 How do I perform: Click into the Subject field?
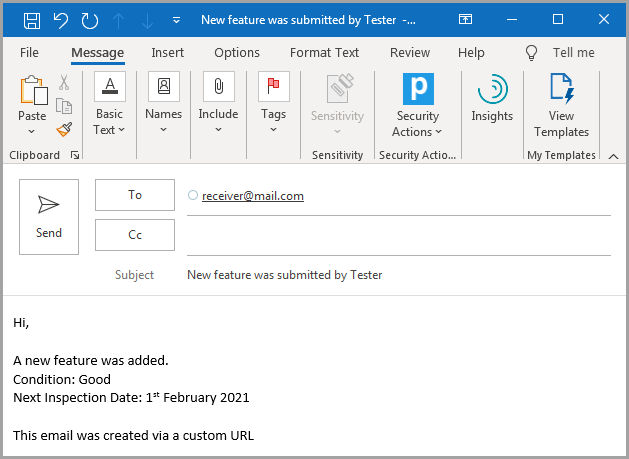[x=398, y=275]
